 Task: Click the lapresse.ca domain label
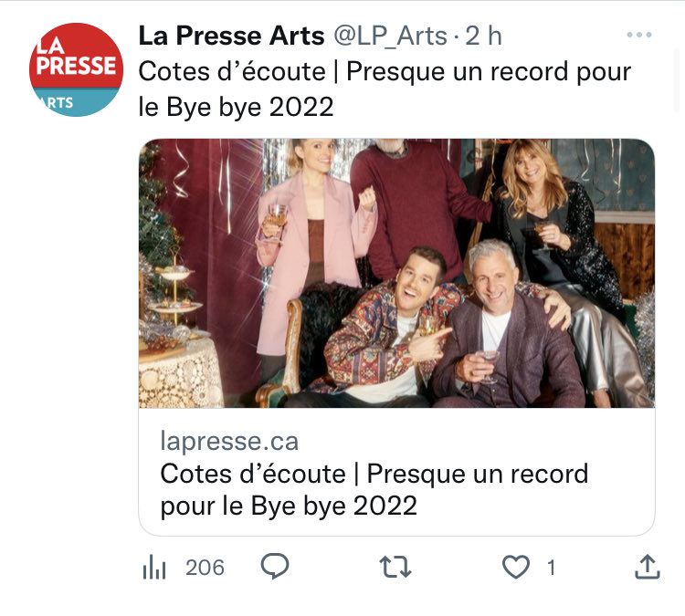coord(229,441)
